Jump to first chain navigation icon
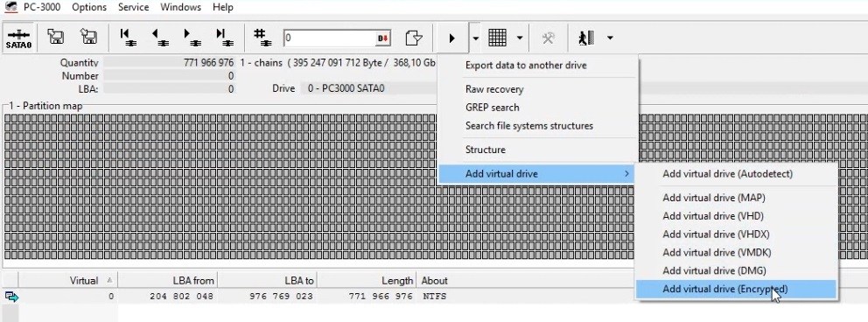 pos(129,38)
